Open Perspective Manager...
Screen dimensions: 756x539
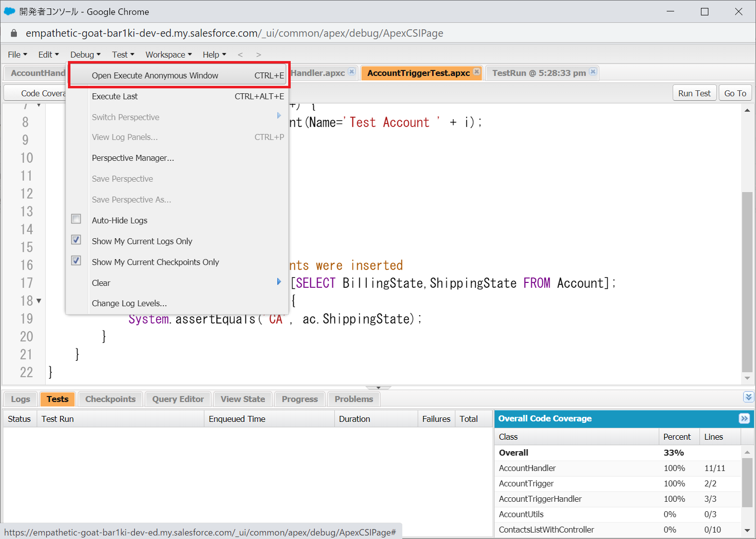(177, 158)
